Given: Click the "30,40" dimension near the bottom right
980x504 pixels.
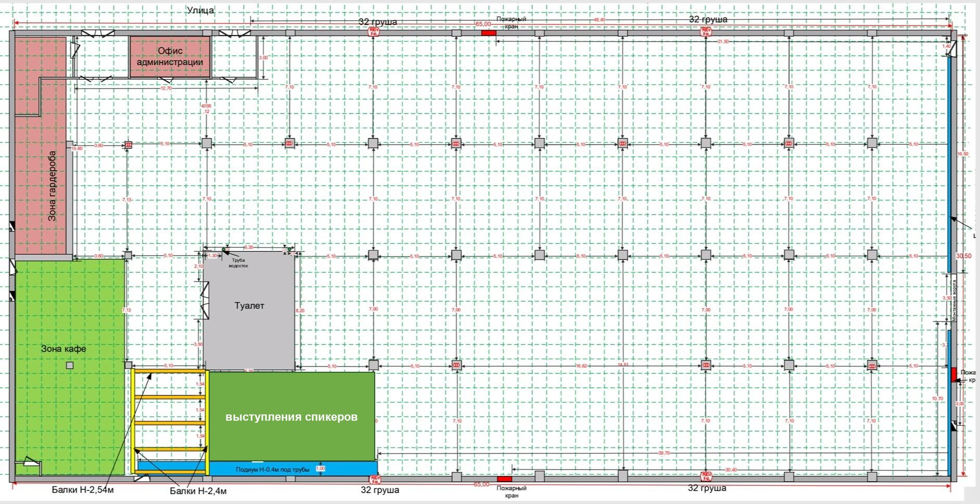Looking at the screenshot, I should pyautogui.click(x=731, y=470).
